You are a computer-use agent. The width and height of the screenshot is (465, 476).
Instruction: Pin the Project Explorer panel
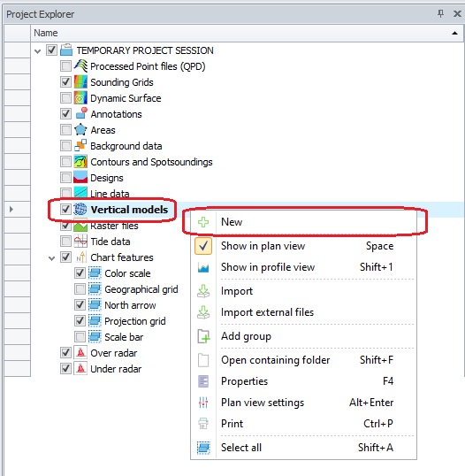point(440,13)
